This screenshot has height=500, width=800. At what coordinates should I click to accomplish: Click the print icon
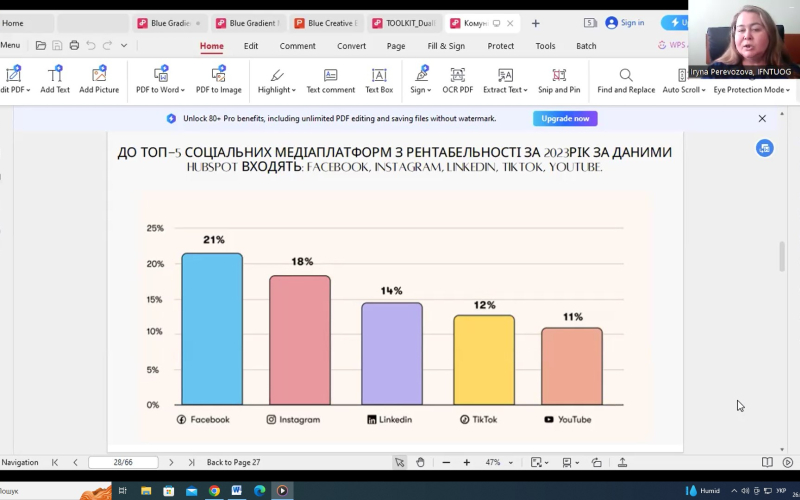74,45
